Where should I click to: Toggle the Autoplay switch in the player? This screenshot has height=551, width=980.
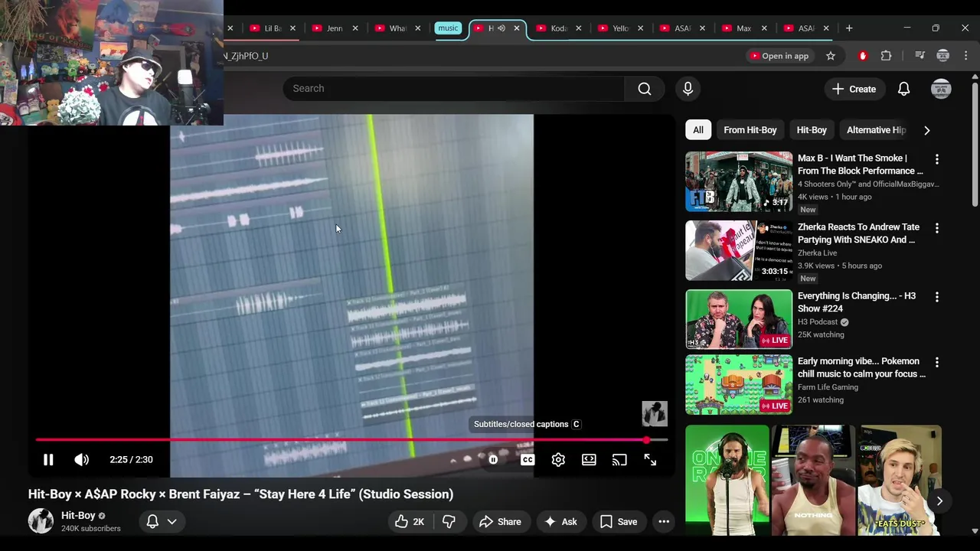pos(493,460)
